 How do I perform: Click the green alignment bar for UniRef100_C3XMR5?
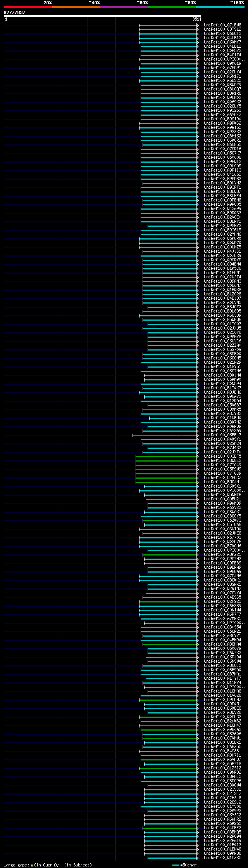[170, 410]
